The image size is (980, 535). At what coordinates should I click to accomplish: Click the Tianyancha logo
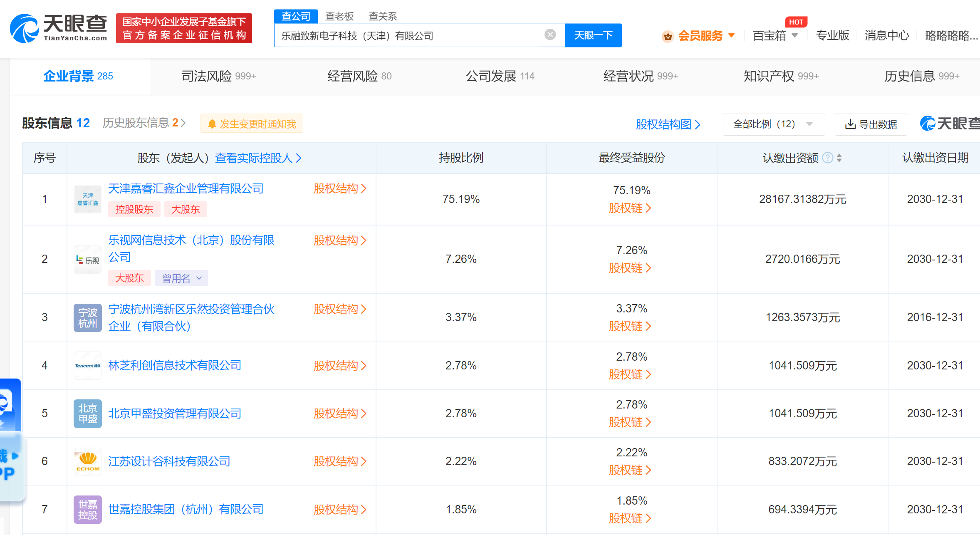(x=58, y=28)
